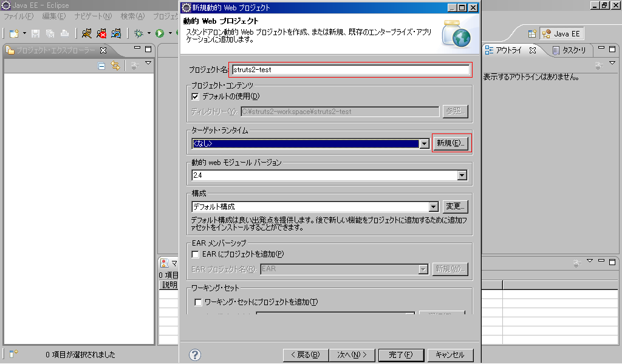This screenshot has width=622, height=364.
Task: Select the プロジェクト・エクスプローラー tab
Action: (x=55, y=50)
